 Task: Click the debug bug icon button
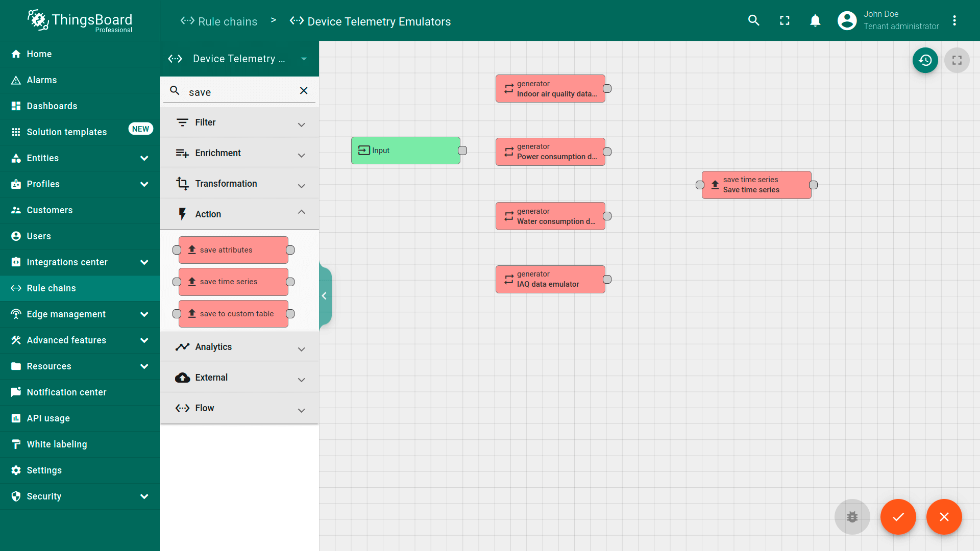[852, 516]
